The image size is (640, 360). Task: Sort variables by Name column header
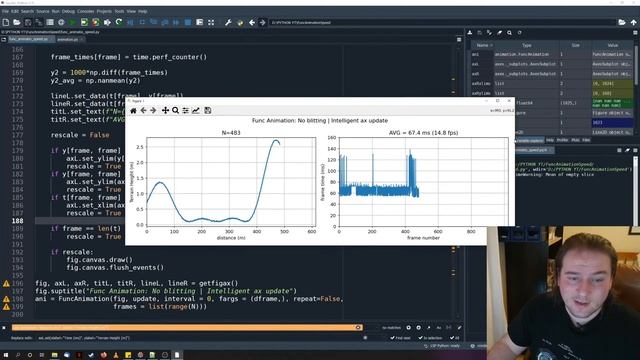pos(482,45)
